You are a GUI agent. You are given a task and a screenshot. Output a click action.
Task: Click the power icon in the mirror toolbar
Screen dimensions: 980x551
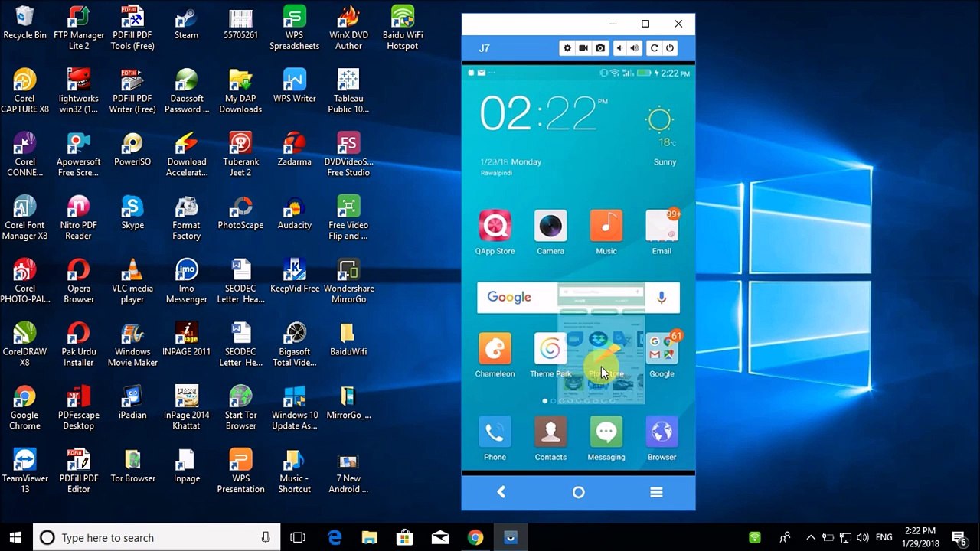click(670, 48)
